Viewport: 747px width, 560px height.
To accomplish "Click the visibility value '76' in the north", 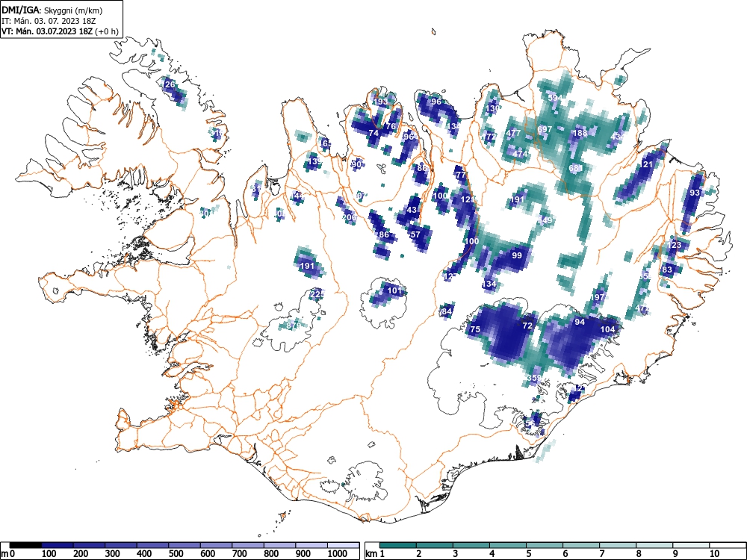I will pos(391,126).
